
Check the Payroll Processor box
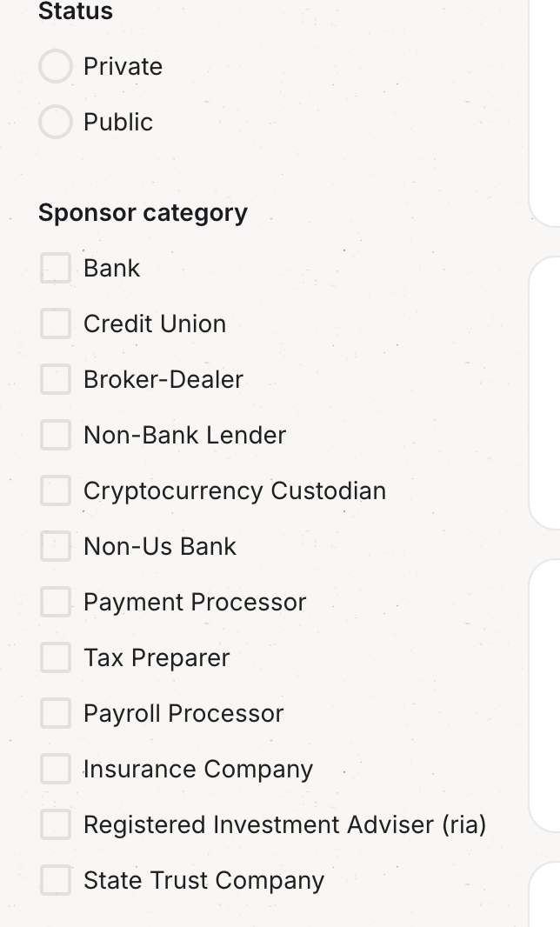point(55,713)
